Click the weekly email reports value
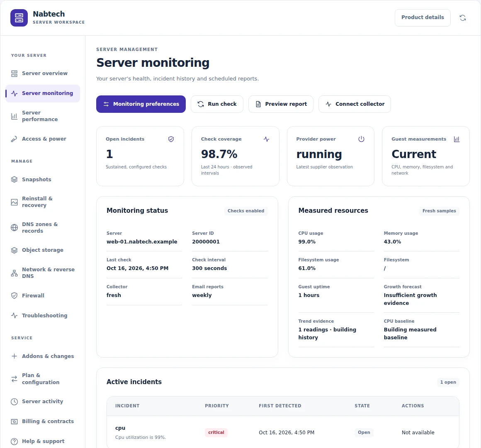 click(202, 295)
